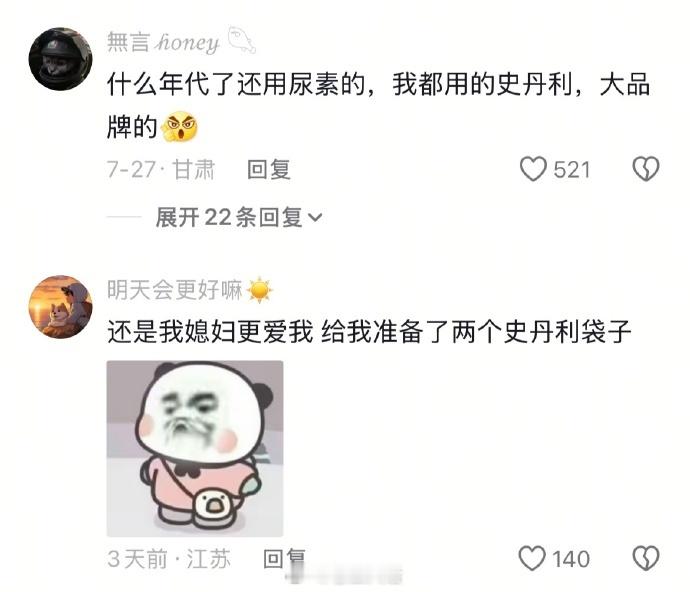
Task: Open the sunset dog avatar profile
Action: 60,307
